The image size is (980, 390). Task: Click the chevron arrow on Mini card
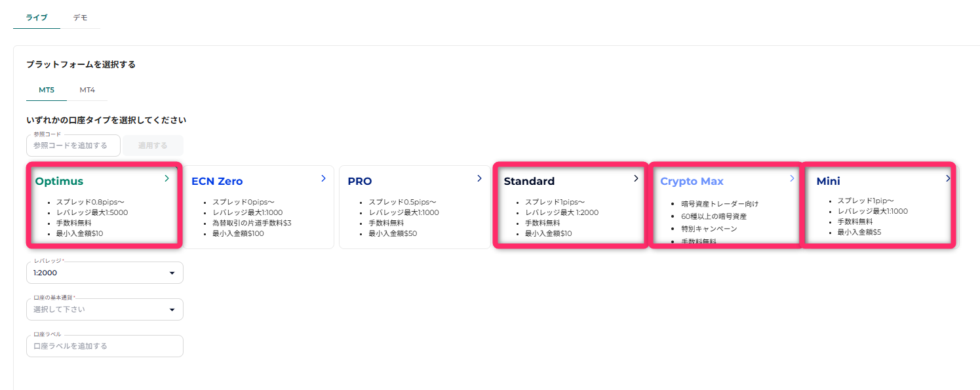click(948, 178)
